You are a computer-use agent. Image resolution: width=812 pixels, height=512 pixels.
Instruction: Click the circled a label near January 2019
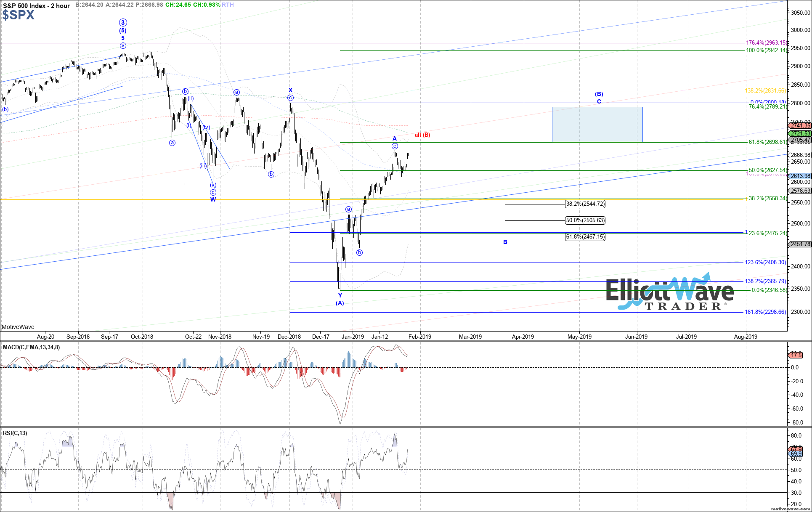(x=348, y=209)
